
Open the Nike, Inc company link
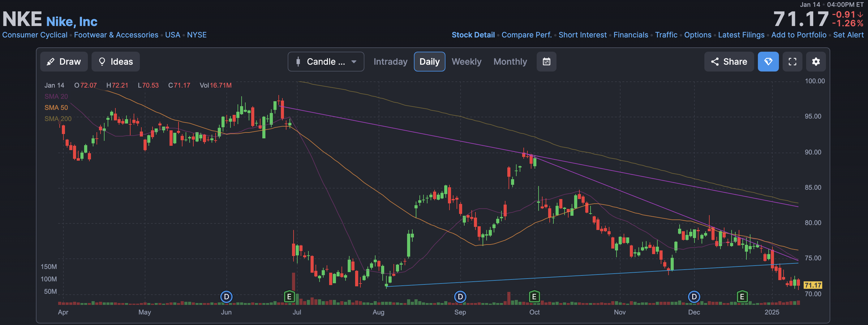pyautogui.click(x=72, y=22)
